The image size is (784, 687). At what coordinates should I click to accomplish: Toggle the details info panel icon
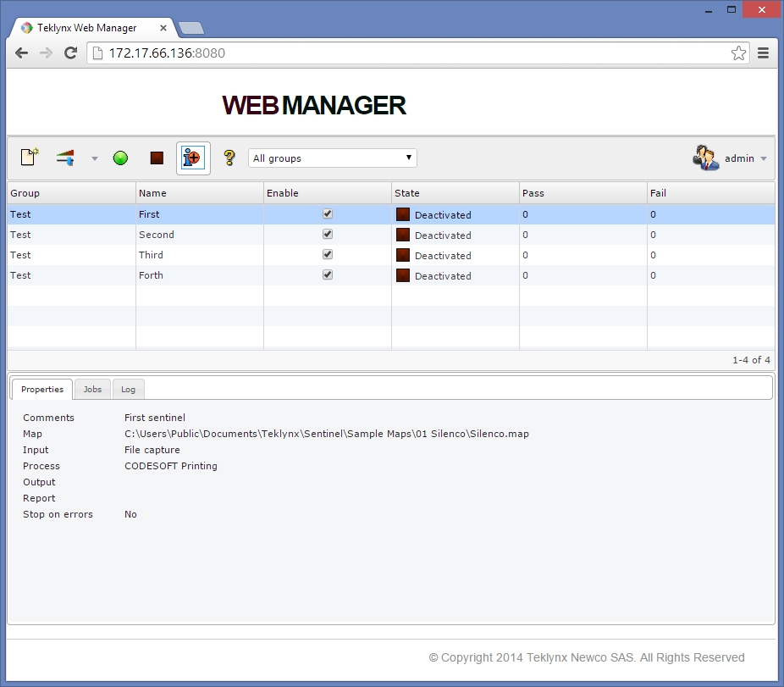click(193, 158)
